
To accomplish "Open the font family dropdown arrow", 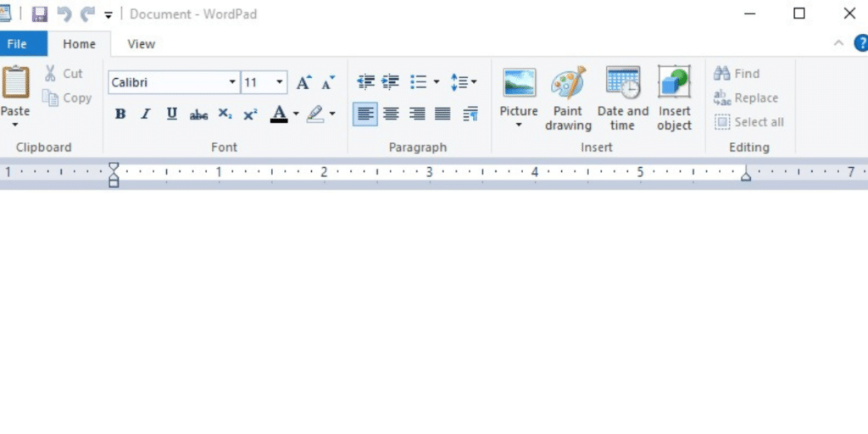I will [232, 82].
